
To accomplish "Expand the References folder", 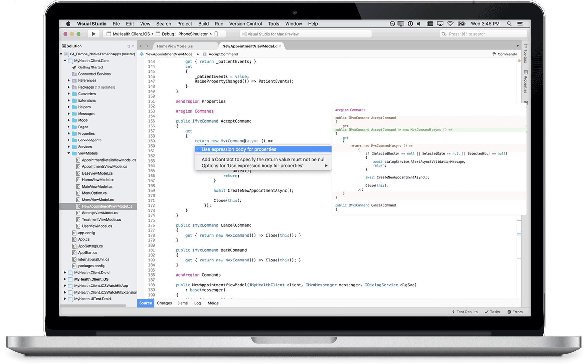I will (x=69, y=81).
